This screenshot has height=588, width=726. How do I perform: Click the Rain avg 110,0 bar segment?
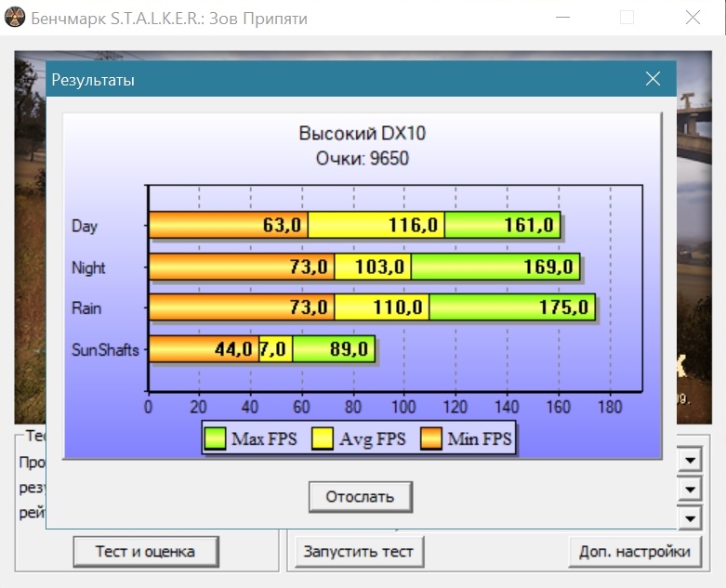[381, 307]
